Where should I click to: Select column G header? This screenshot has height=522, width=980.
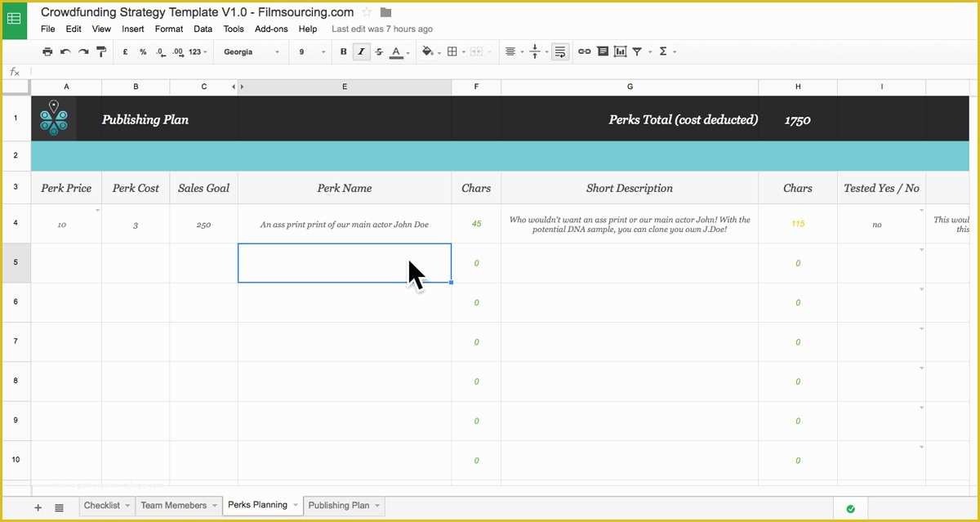[x=630, y=87]
